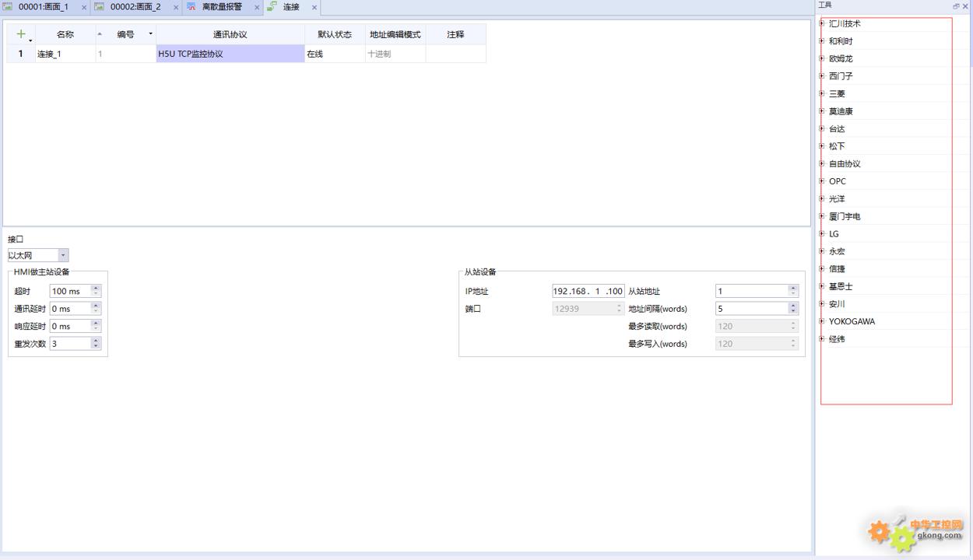Click the IP地址 input field
Image resolution: width=973 pixels, height=560 pixels.
(x=588, y=291)
